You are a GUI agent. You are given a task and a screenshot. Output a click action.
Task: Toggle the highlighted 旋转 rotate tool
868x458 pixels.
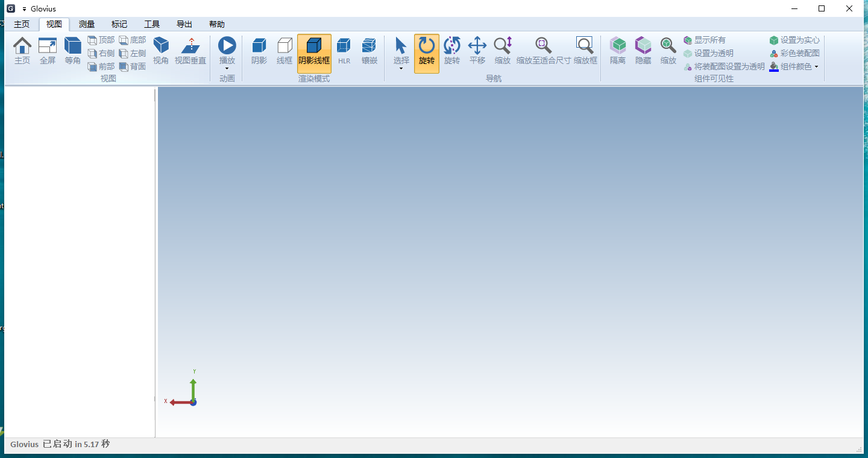[427, 53]
